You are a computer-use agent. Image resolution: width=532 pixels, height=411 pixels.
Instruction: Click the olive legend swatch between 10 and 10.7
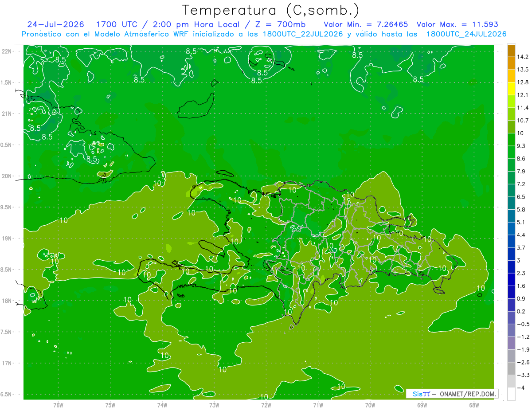511,127
